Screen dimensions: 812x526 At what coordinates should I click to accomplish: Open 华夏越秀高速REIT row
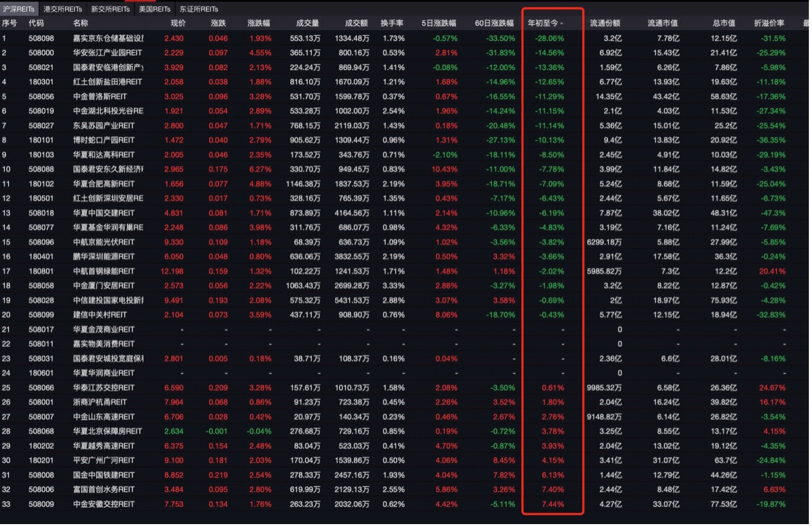pyautogui.click(x=405, y=446)
